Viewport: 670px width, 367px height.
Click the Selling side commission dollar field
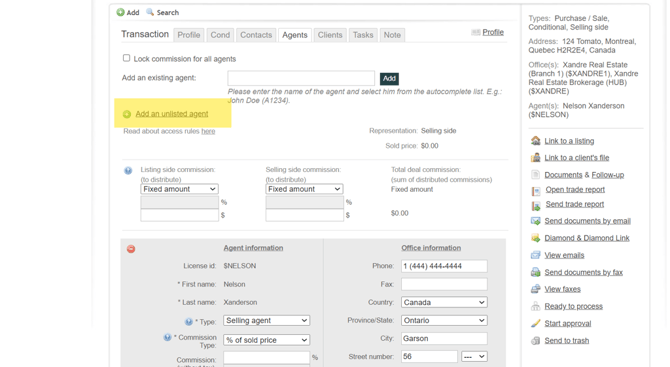tap(304, 215)
